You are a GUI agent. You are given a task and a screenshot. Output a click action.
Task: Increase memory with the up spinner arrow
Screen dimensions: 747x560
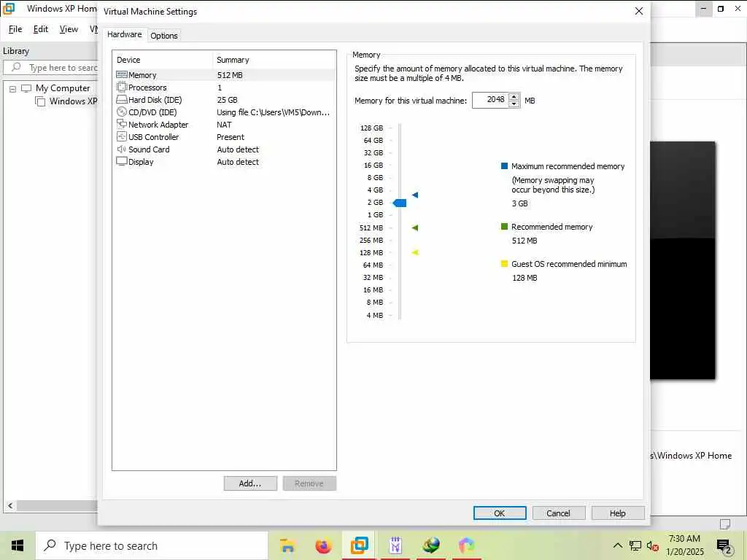coord(514,97)
